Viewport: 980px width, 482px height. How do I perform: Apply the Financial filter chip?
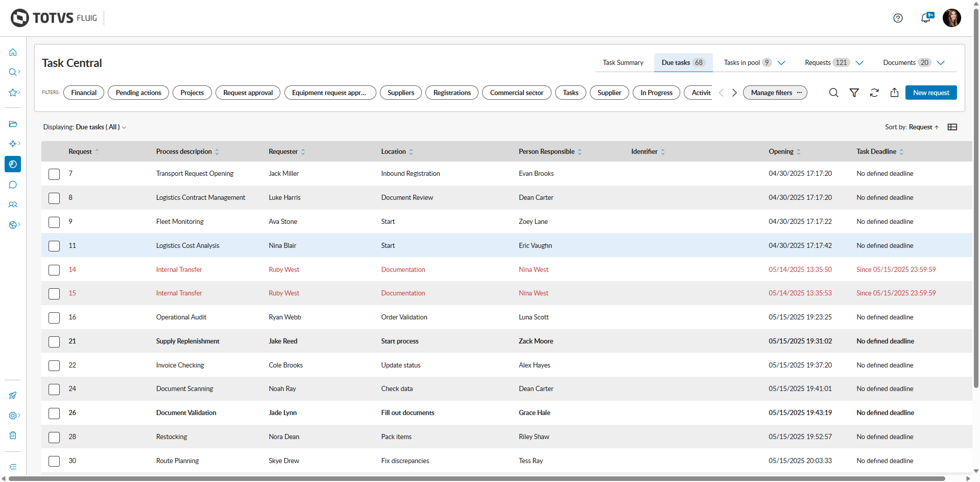click(x=84, y=93)
